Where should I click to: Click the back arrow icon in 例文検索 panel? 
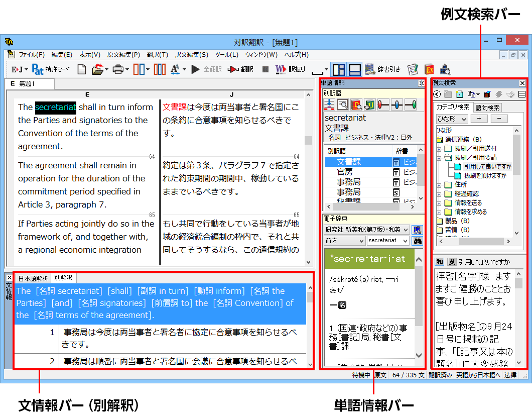(437, 94)
